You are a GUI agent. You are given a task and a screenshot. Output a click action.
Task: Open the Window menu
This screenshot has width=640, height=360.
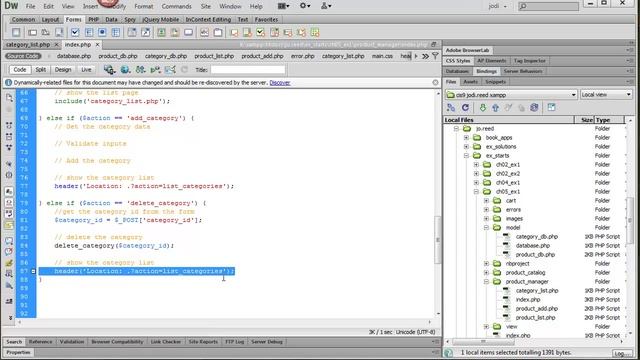click(230, 6)
